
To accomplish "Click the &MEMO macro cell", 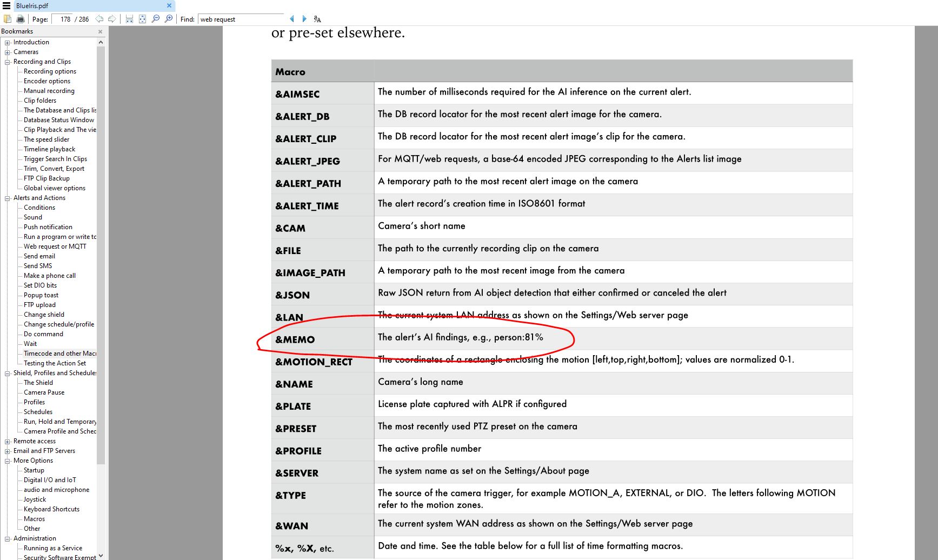I will [323, 339].
